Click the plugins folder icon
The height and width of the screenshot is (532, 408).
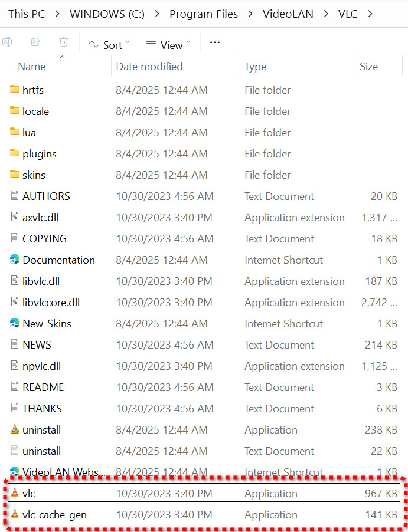pyautogui.click(x=15, y=153)
